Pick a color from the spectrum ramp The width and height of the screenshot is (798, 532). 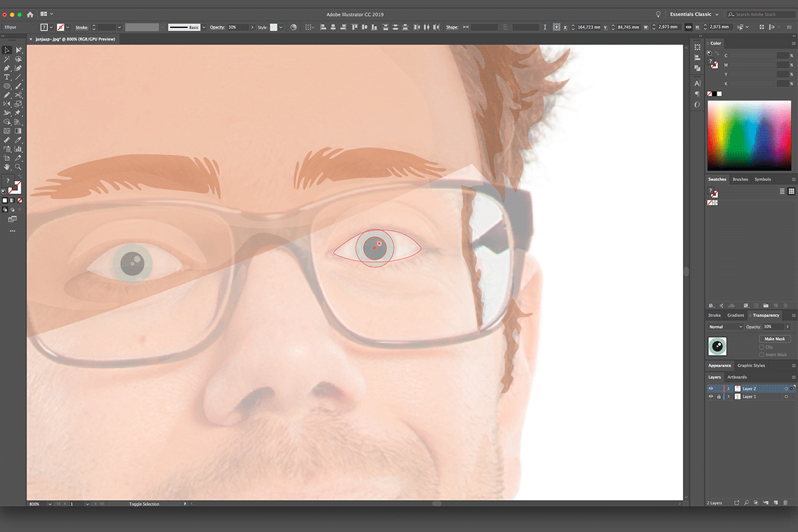749,135
